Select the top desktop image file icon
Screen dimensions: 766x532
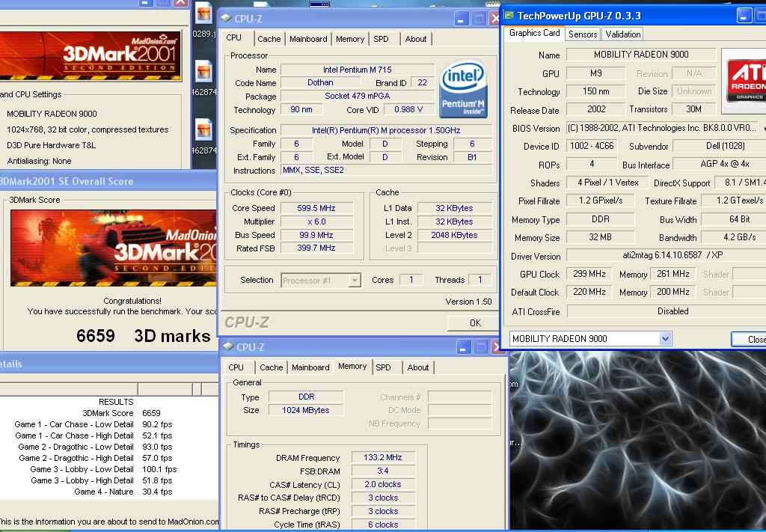click(x=203, y=13)
